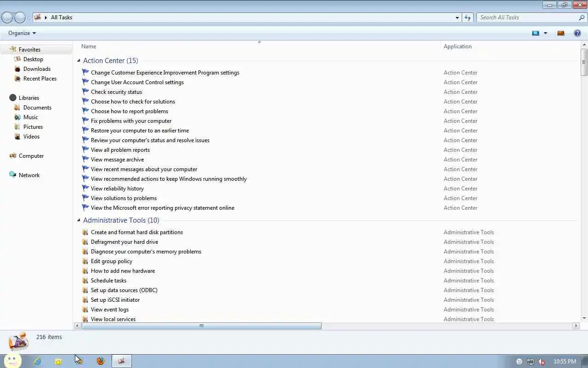Click the clock showing 10:55 PM
Viewport: 588px width, 368px height.
point(565,362)
